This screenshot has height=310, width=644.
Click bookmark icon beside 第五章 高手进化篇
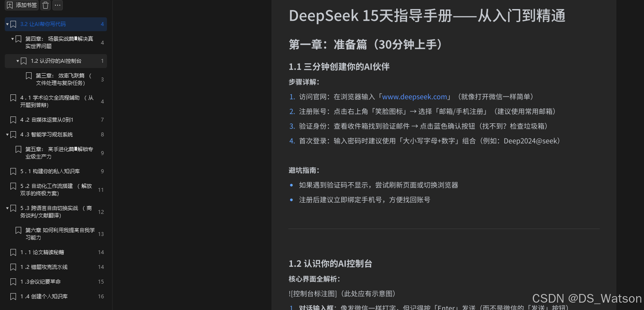click(x=19, y=149)
